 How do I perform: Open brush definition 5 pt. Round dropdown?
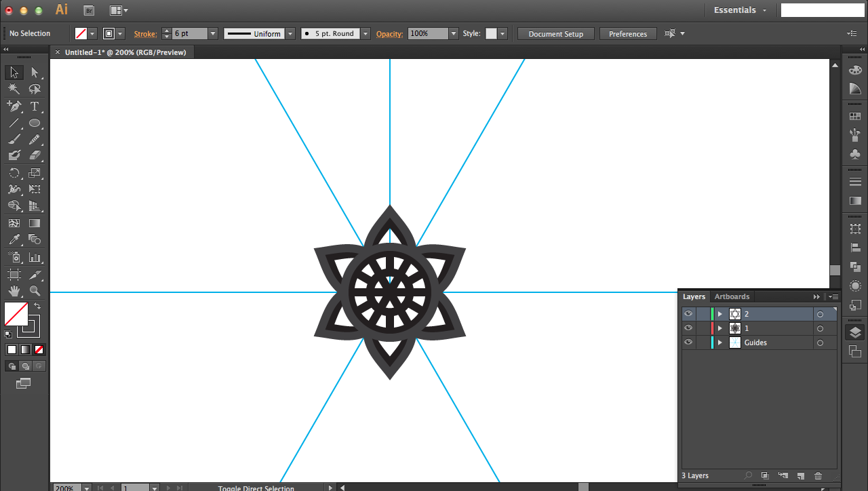[x=366, y=33]
